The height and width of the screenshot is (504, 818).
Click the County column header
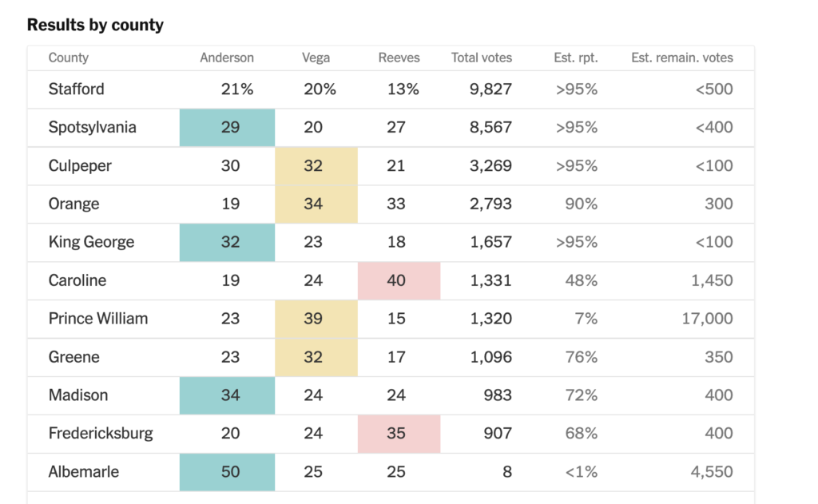(x=69, y=58)
